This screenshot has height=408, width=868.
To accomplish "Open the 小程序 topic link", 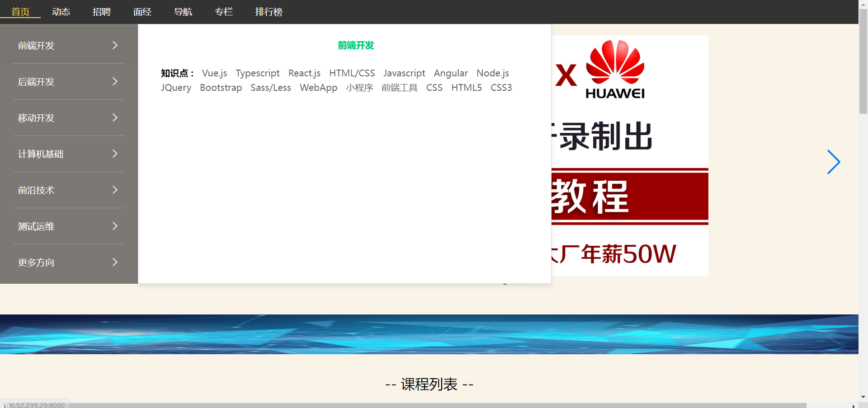I will (x=359, y=88).
